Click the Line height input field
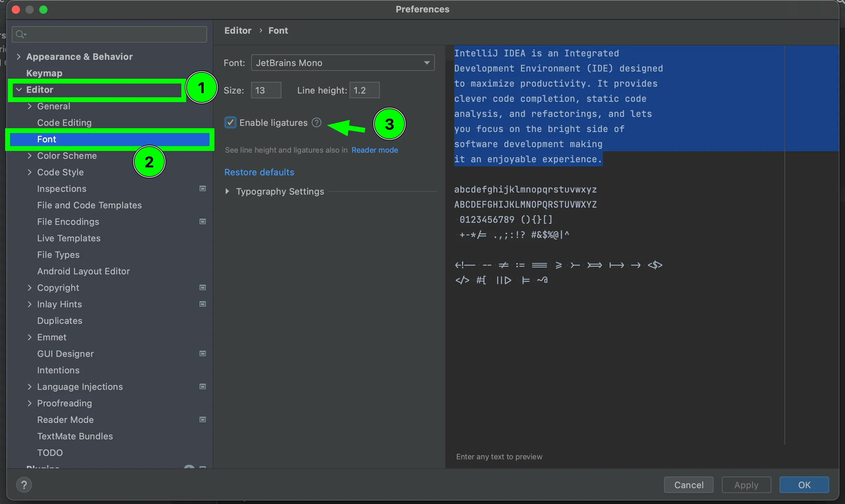The image size is (845, 504). click(x=364, y=90)
